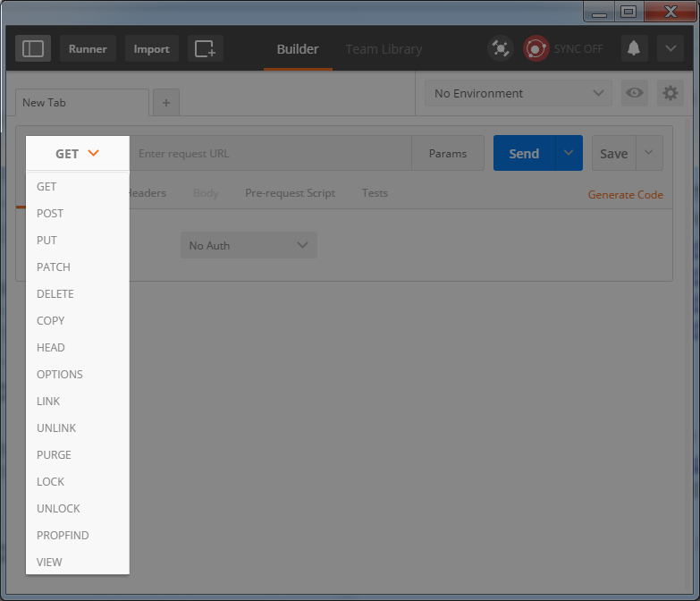Pick UNLOCK method option
The height and width of the screenshot is (601, 700).
click(78, 508)
